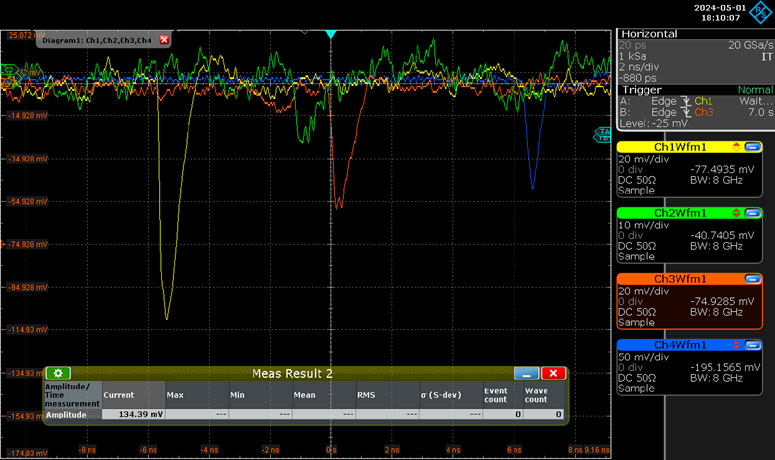775x460 pixels.
Task: Click the Rohde & Schwarz logo icon
Action: (761, 12)
